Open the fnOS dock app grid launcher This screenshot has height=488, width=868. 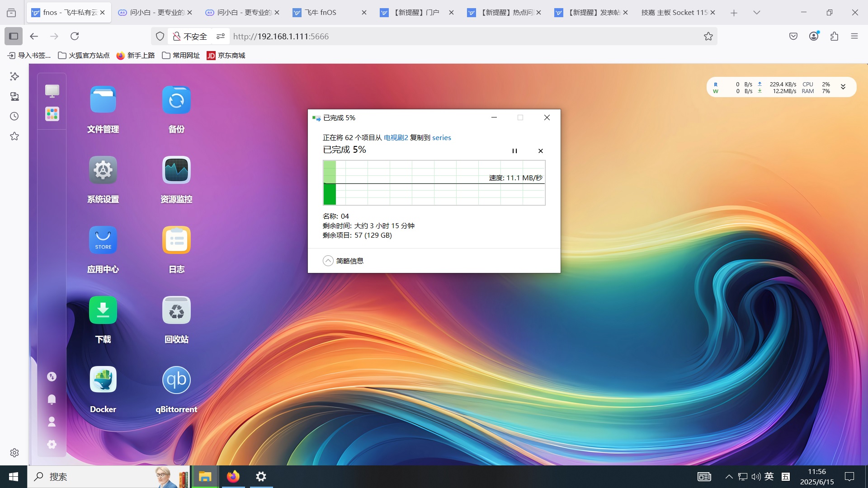click(x=52, y=114)
